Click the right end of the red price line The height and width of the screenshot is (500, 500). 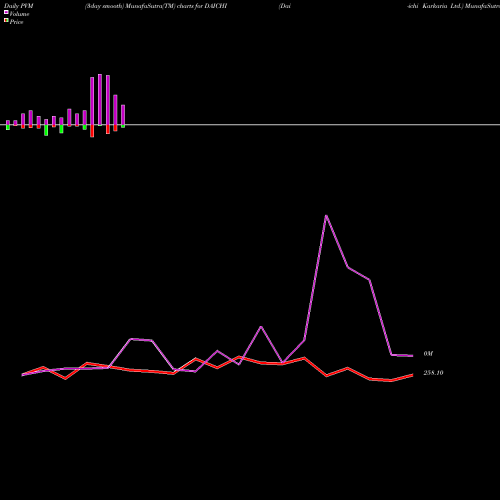point(413,375)
